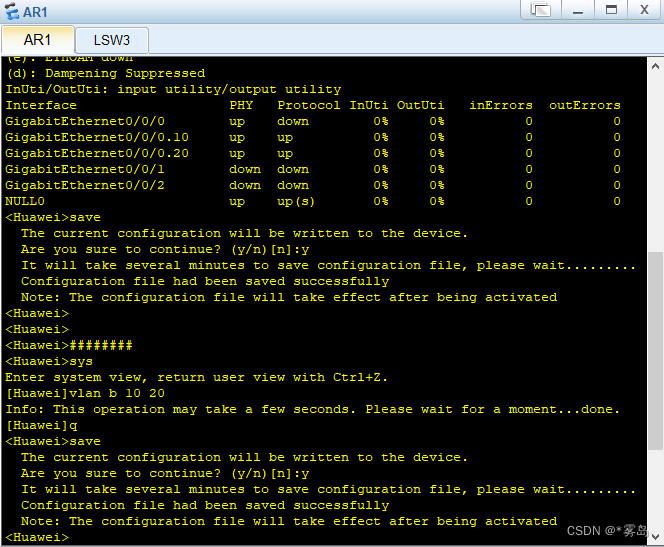664x547 pixels.
Task: Click the 'inErrors' column header
Action: point(501,105)
